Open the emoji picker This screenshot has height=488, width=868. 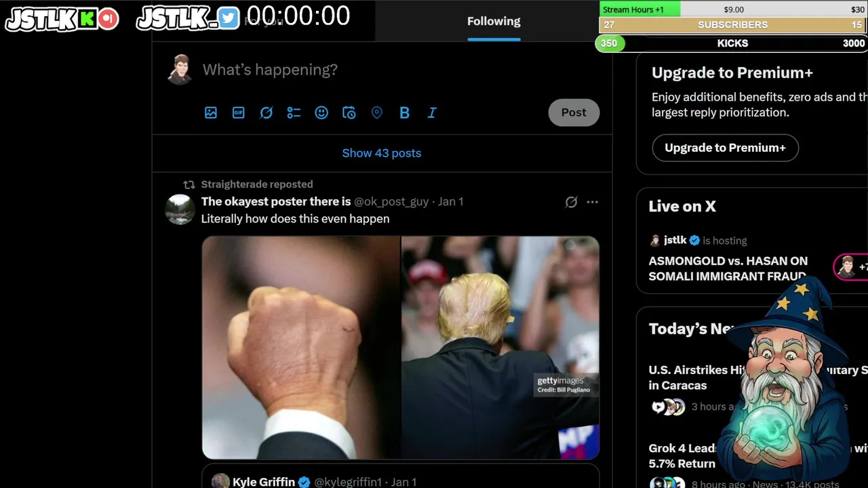321,113
